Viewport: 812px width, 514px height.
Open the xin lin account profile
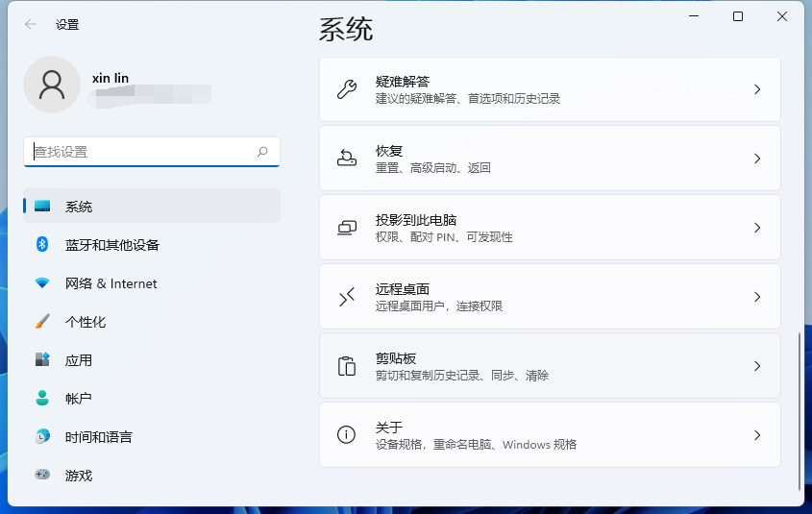pos(53,86)
